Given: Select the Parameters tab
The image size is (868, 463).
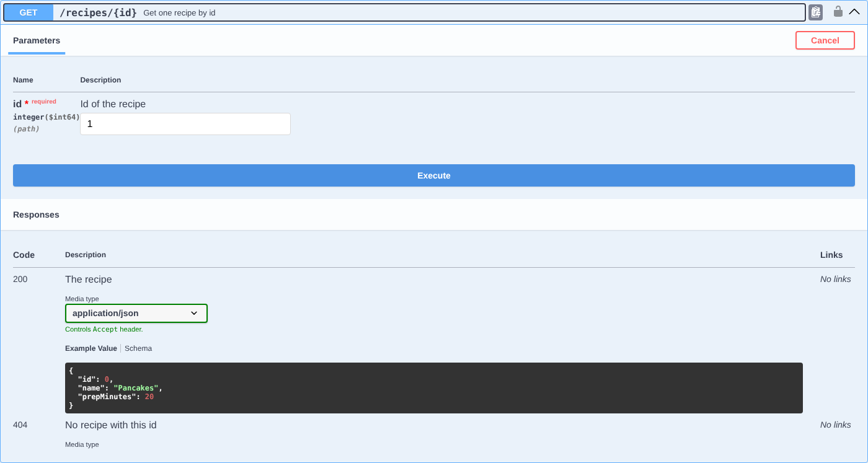Looking at the screenshot, I should click(37, 41).
